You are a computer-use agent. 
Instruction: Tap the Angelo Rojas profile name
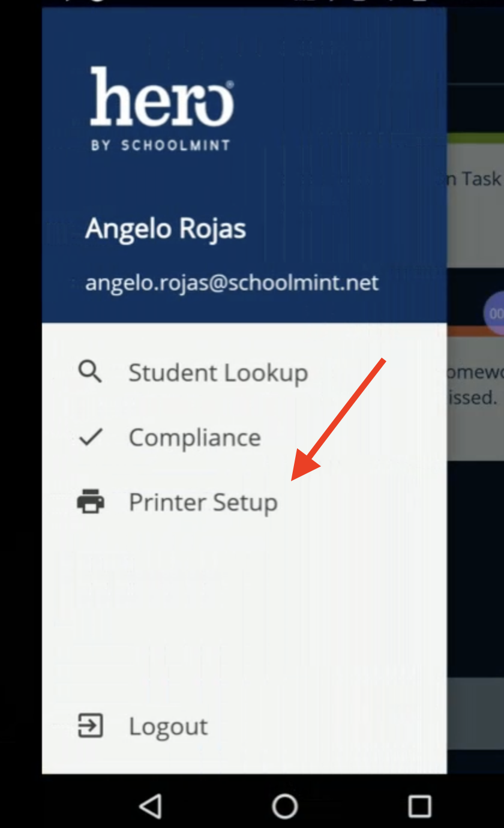166,229
